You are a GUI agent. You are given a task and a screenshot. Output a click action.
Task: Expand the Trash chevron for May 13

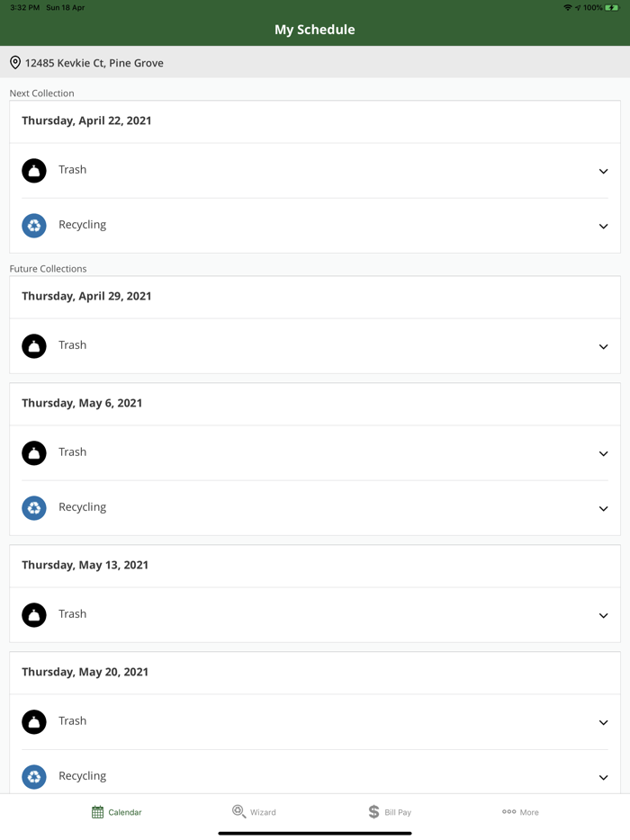603,615
